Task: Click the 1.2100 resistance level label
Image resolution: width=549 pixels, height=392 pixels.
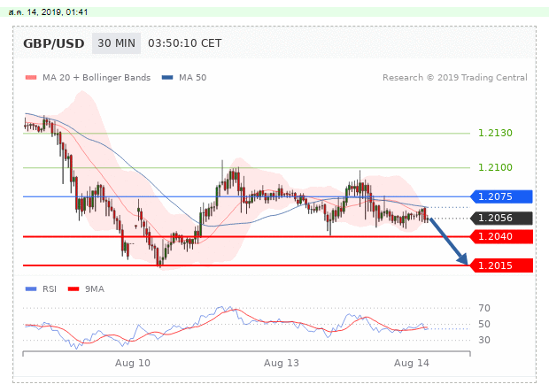Action: pyautogui.click(x=495, y=167)
